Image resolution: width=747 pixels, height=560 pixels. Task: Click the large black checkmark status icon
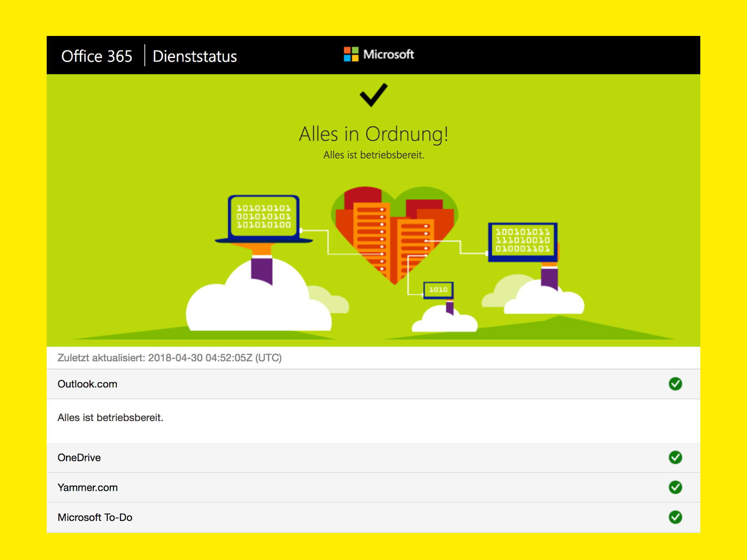pos(373,95)
